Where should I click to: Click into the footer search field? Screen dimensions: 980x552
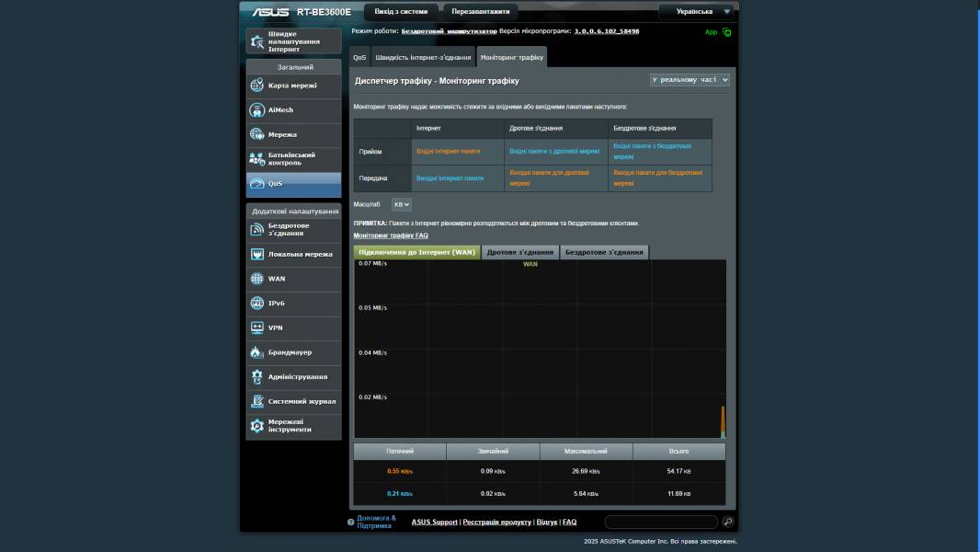tap(661, 522)
